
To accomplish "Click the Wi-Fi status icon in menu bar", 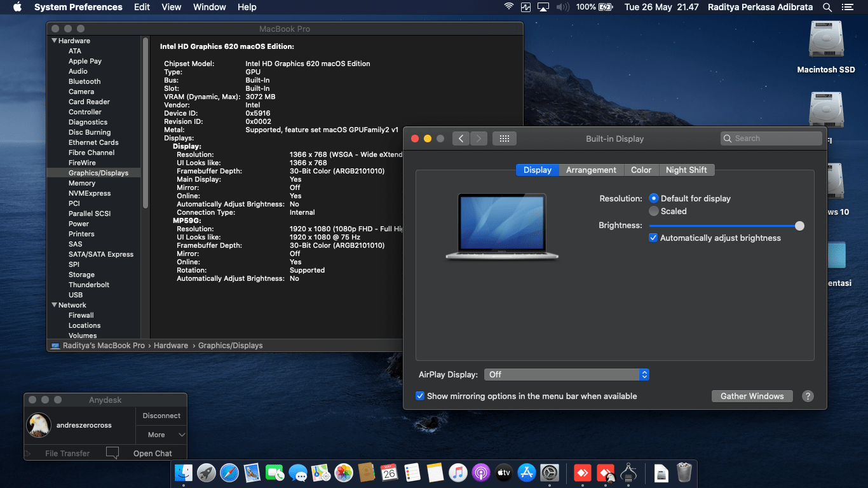I will coord(508,7).
